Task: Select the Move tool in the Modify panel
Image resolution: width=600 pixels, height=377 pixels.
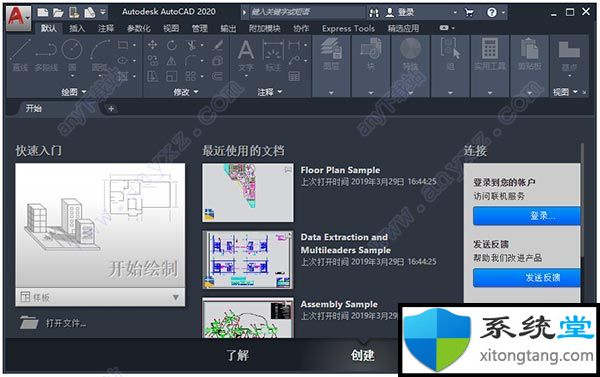Action: (x=152, y=45)
